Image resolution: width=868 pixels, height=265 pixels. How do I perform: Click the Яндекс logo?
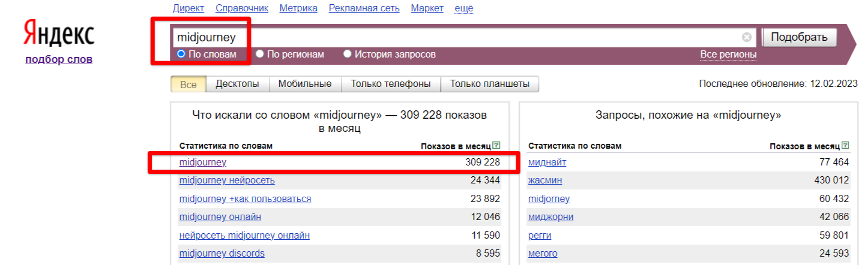tap(59, 34)
